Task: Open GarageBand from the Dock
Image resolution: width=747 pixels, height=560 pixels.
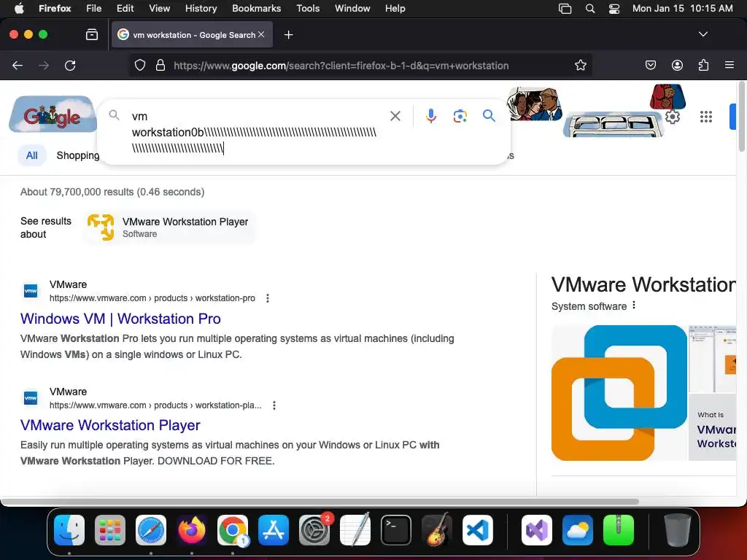Action: [436, 530]
